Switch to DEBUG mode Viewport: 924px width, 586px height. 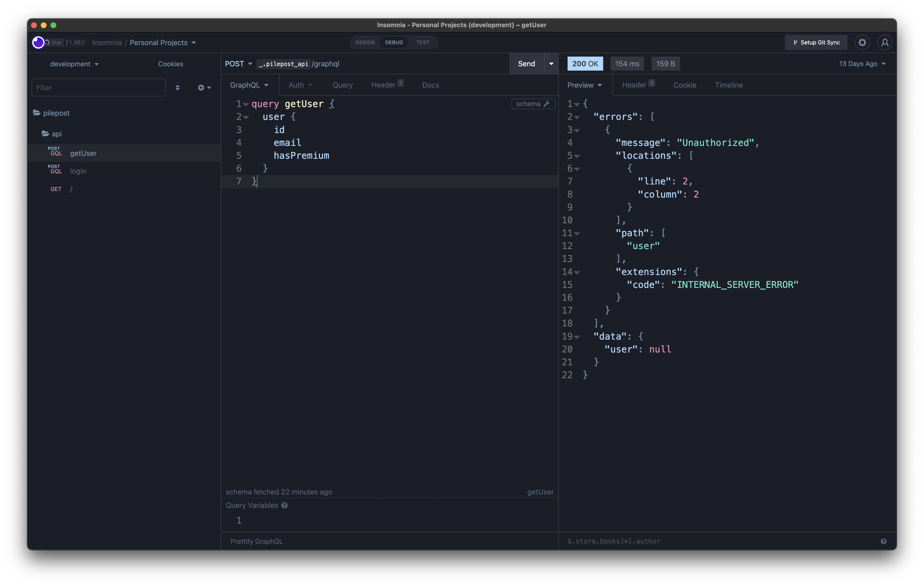click(x=394, y=43)
